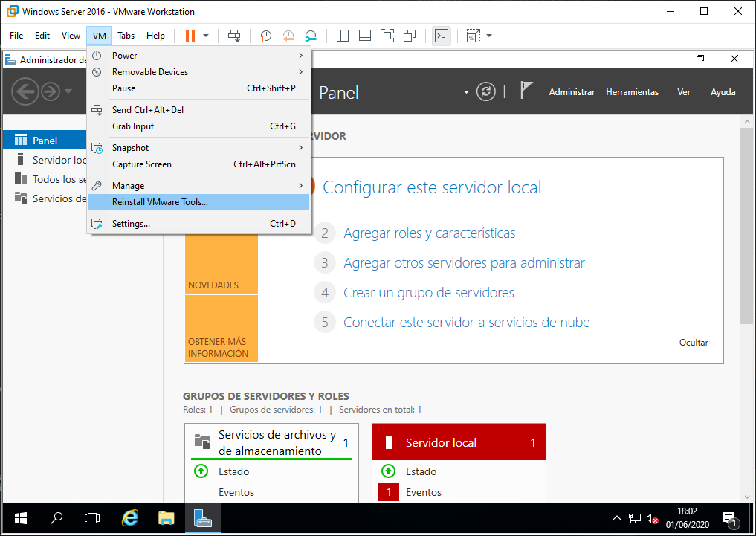Open the power options dropdown arrow
This screenshot has width=756, height=536.
pos(206,36)
